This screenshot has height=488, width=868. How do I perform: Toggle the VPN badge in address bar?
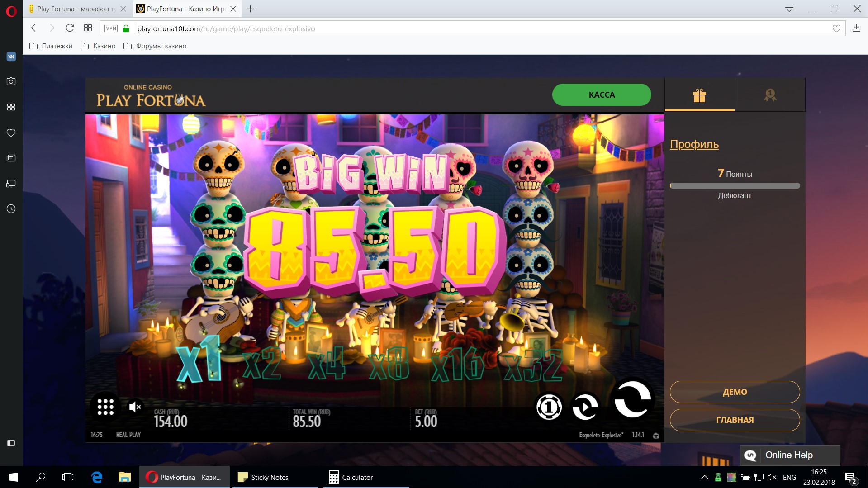click(111, 28)
